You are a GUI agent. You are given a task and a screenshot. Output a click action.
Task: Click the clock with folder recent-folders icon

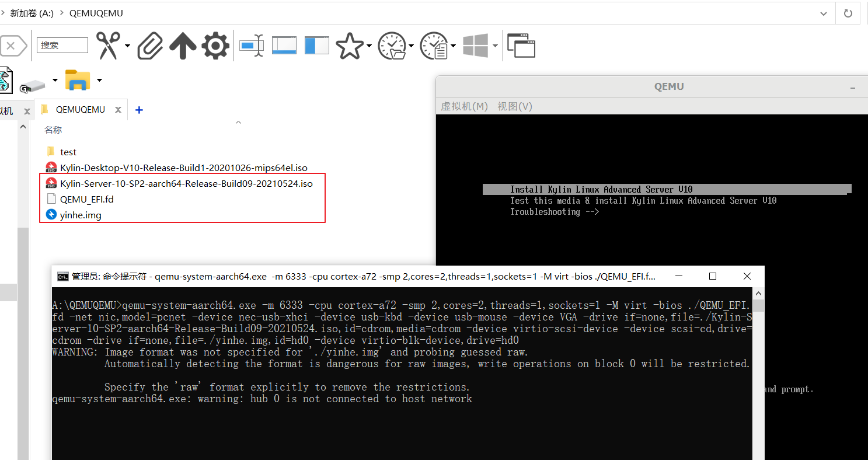tap(392, 46)
